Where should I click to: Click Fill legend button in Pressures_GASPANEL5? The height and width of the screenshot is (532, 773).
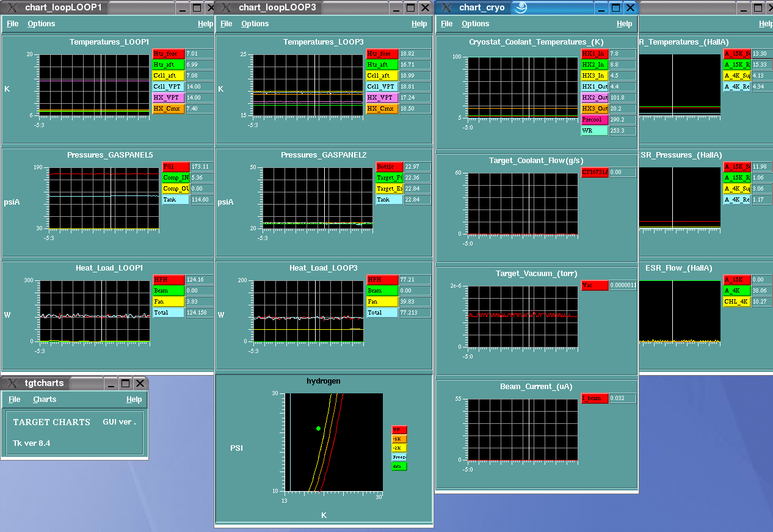pos(176,167)
